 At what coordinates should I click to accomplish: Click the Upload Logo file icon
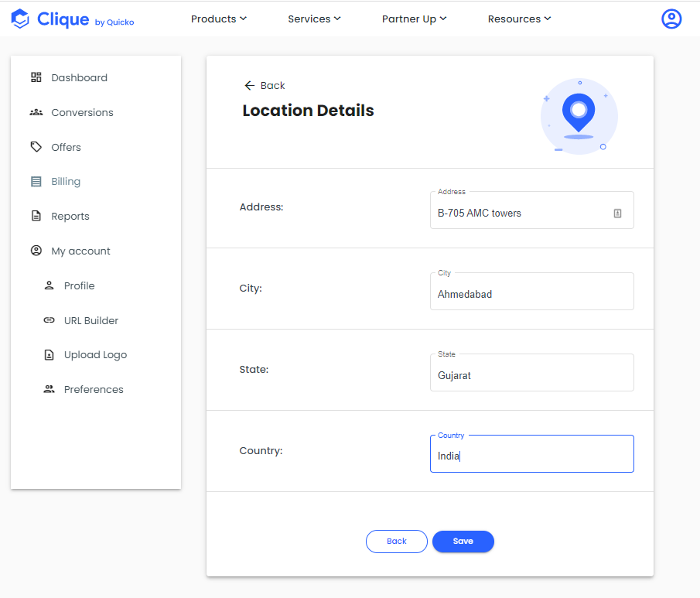(x=49, y=354)
